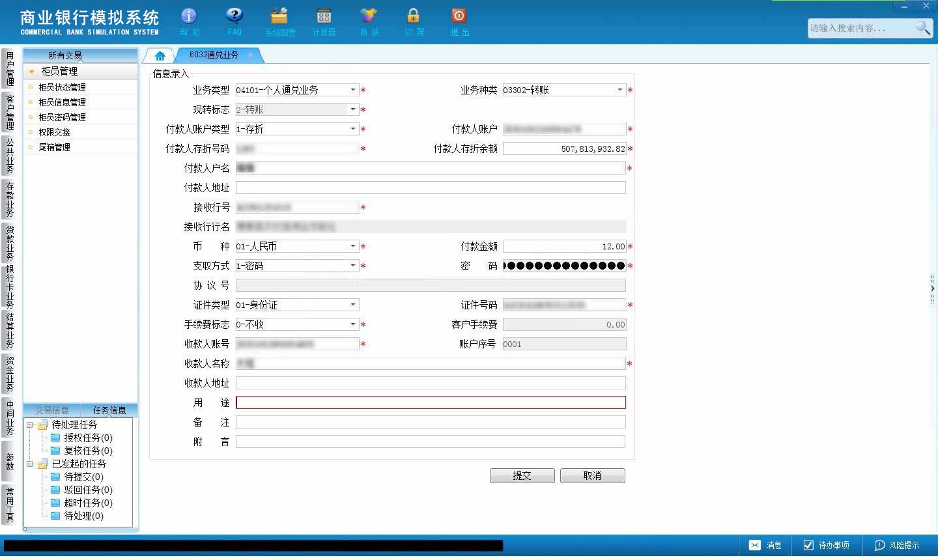Open 风险提示 risk alerts

897,545
